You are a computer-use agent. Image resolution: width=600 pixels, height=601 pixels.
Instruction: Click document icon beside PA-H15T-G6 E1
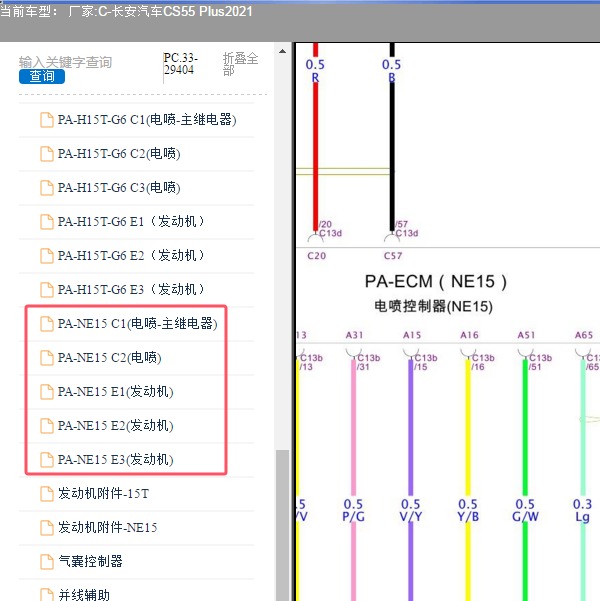[x=47, y=222]
